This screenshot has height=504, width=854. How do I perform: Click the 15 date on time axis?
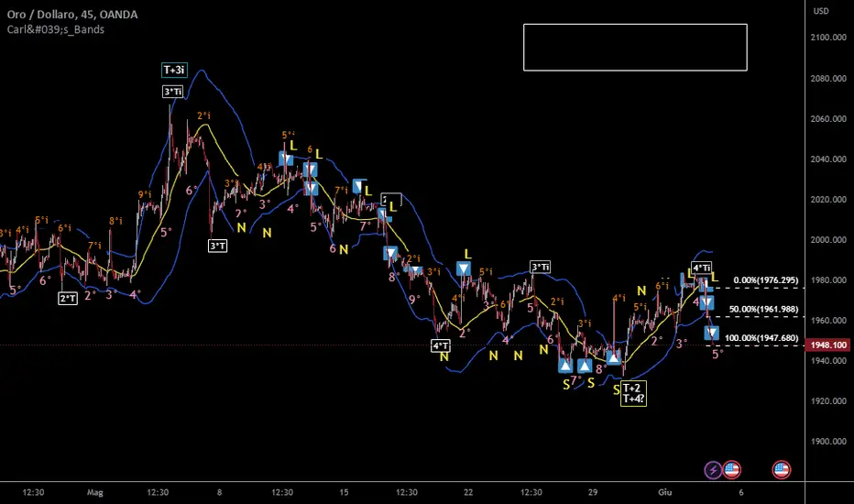[344, 492]
